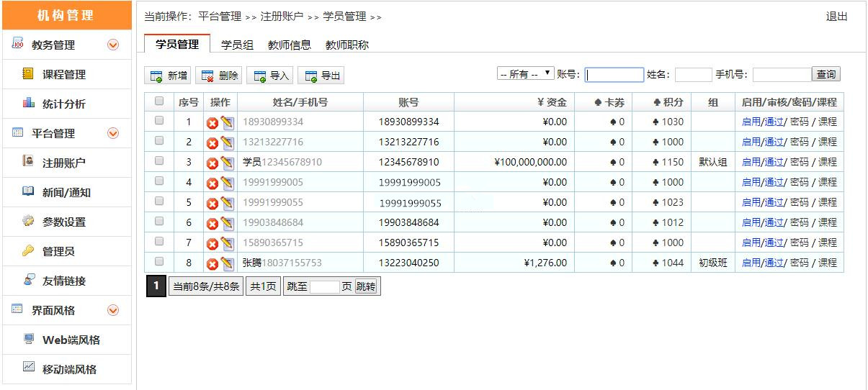Click the delete icon for row 13213227716
Image resolution: width=868 pixels, height=390 pixels.
coord(212,142)
